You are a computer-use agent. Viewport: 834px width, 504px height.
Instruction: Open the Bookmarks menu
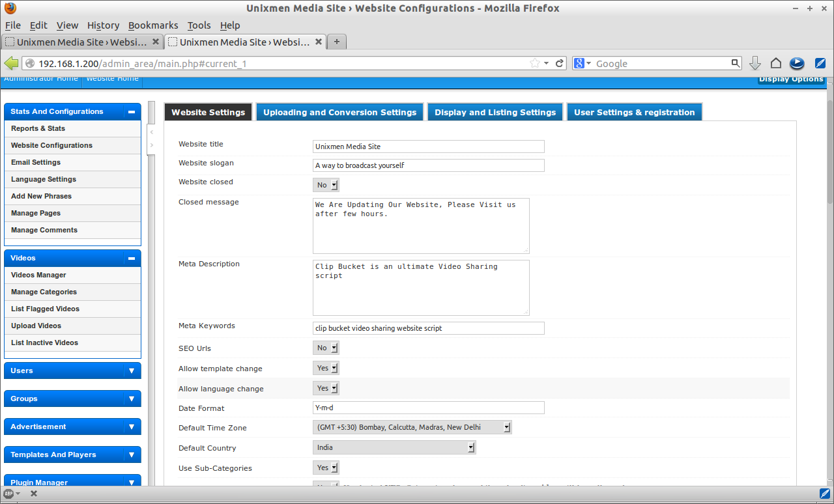153,25
